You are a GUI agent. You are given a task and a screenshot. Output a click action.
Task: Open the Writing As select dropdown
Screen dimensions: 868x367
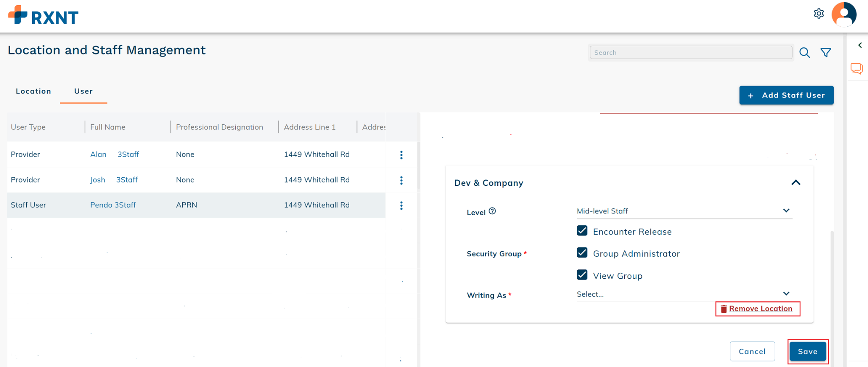click(684, 294)
